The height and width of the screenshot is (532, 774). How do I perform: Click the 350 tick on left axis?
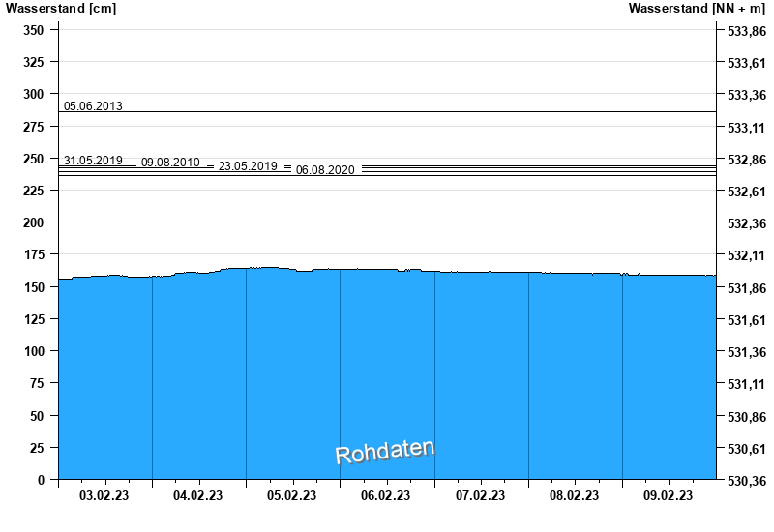point(34,30)
